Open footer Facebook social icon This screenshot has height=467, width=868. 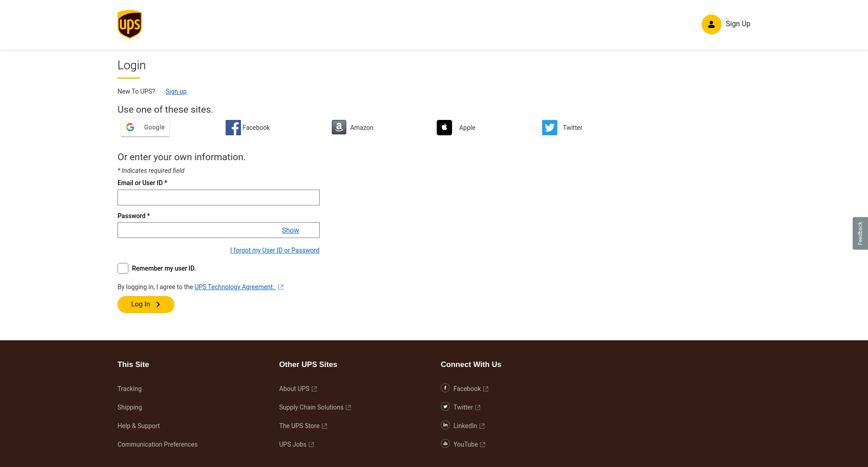click(445, 388)
